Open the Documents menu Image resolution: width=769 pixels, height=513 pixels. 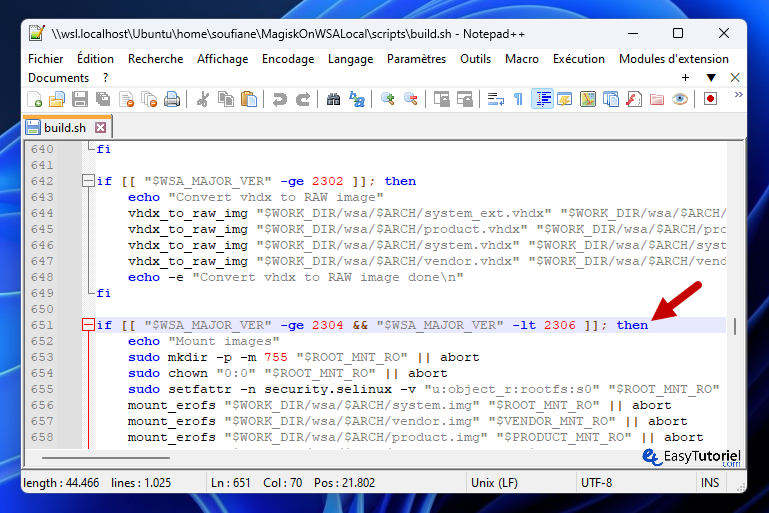[x=58, y=78]
